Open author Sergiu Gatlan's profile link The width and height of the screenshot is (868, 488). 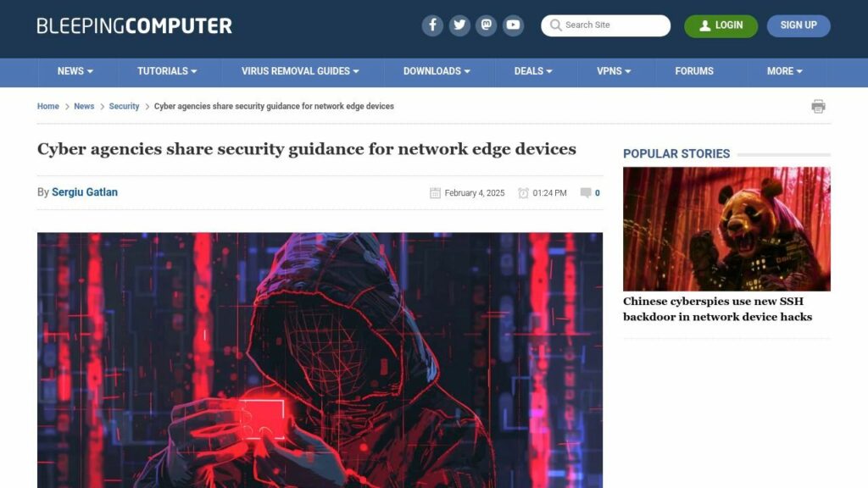[x=85, y=192]
